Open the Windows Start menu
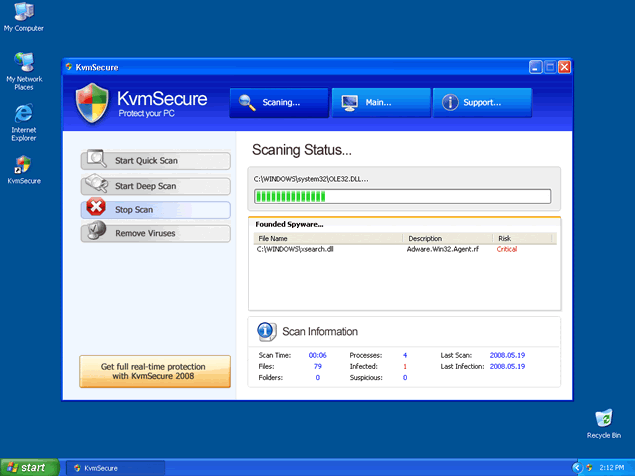Screen dimensions: 635x476 point(30,467)
